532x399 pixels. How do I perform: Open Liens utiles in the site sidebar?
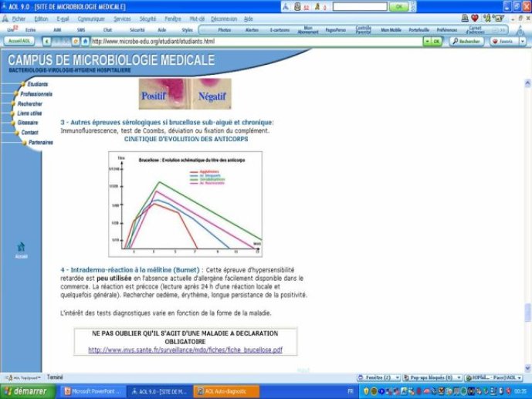[29, 113]
